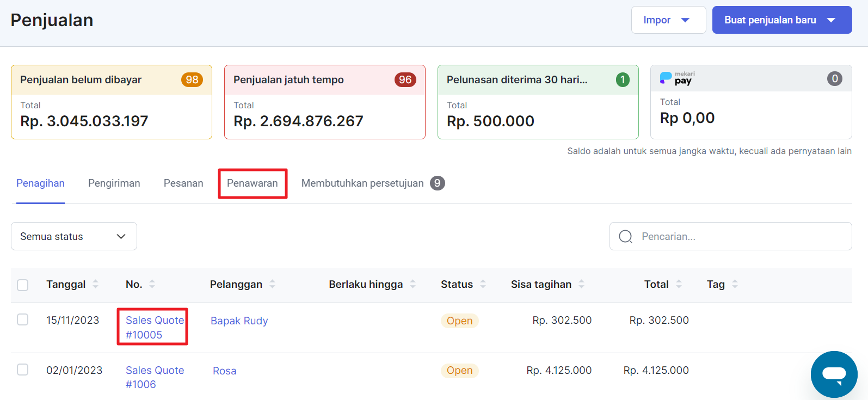
Task: Check the row dated 02/01/2023
Action: pyautogui.click(x=23, y=370)
